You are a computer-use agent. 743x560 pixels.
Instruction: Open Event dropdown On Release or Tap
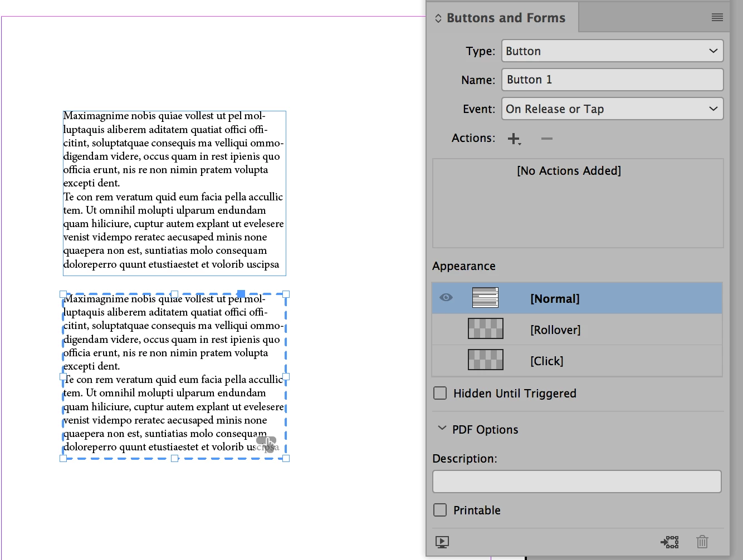(613, 109)
